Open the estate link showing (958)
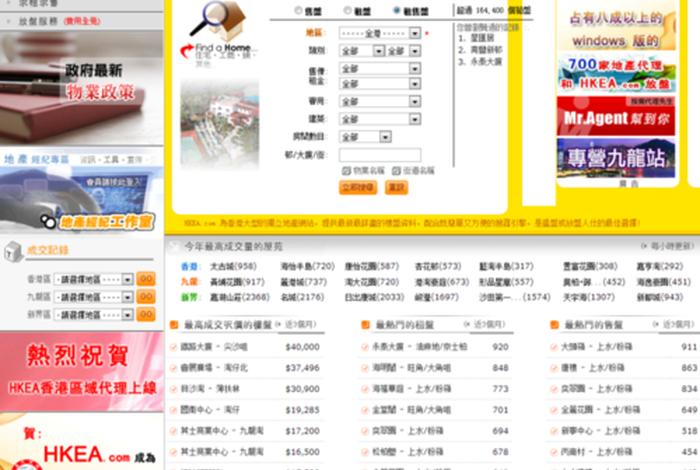Screen dimensions: 700x470 point(233,266)
